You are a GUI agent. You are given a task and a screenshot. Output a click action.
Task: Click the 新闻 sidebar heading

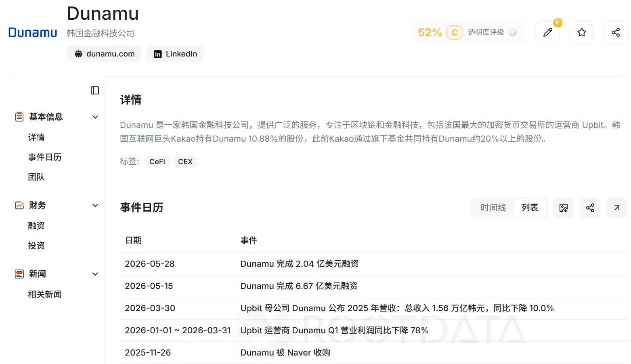tap(38, 274)
